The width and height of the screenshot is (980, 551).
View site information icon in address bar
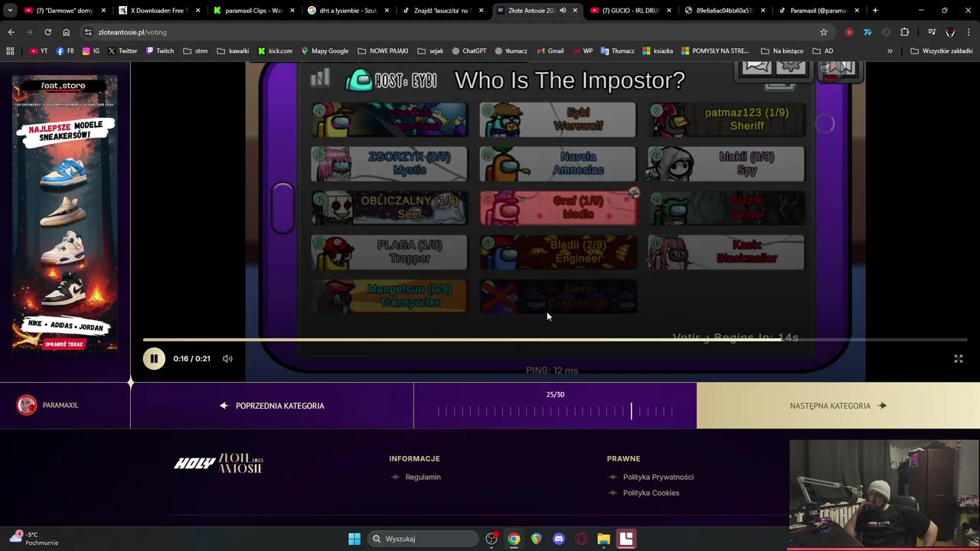click(88, 32)
